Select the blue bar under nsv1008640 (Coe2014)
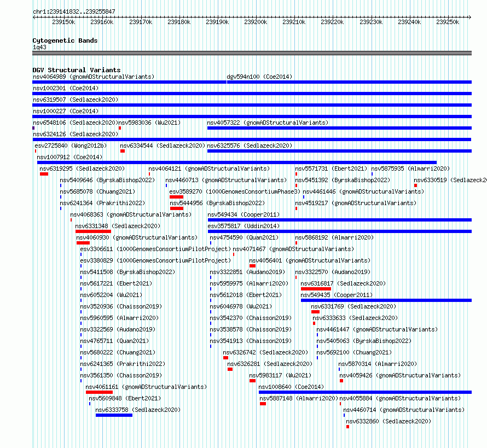Viewport: 487px width, 448px height. click(366, 392)
